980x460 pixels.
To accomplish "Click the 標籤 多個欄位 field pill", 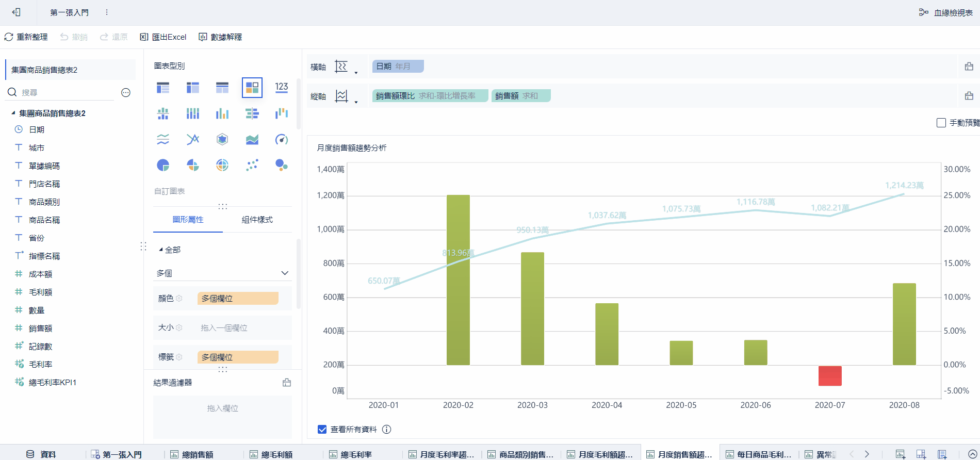I will tap(238, 357).
